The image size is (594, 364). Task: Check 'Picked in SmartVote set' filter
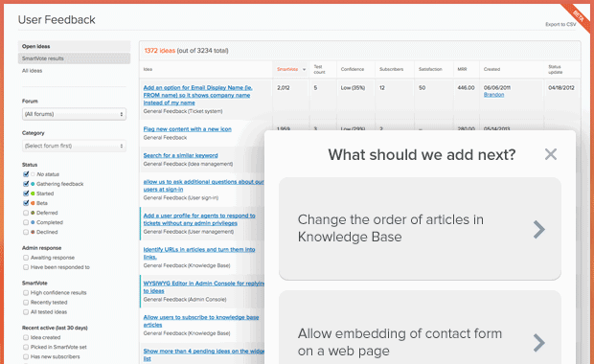[x=26, y=347]
